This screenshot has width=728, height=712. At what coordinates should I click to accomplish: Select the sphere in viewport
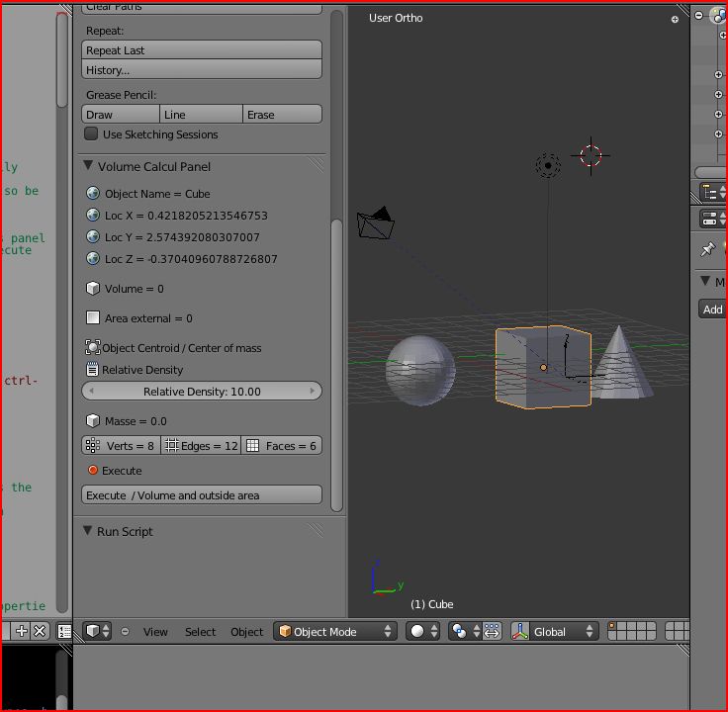[x=420, y=371]
